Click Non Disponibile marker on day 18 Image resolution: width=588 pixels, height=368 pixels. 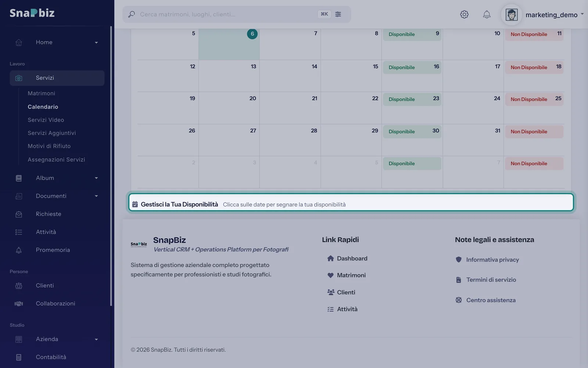(534, 67)
